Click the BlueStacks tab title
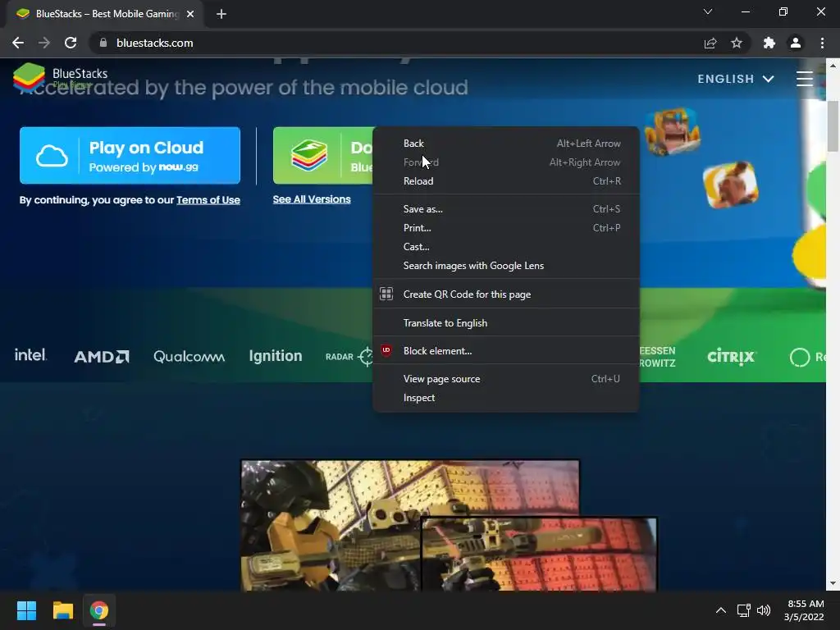840x630 pixels. [x=107, y=14]
